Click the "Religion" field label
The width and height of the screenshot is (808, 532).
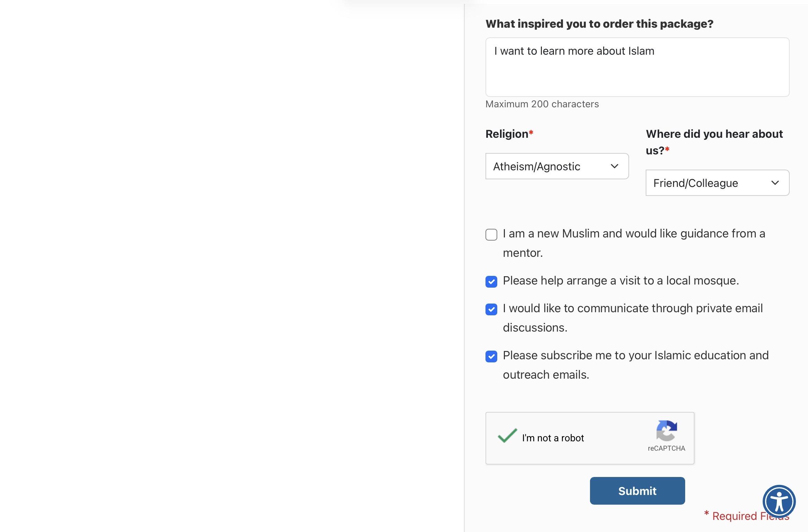(507, 134)
